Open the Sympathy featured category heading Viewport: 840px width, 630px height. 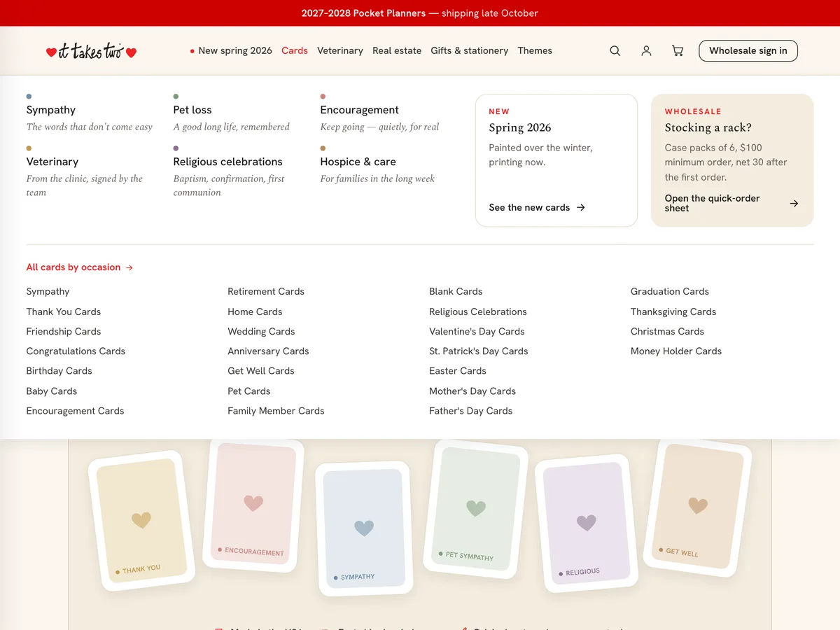click(x=51, y=110)
